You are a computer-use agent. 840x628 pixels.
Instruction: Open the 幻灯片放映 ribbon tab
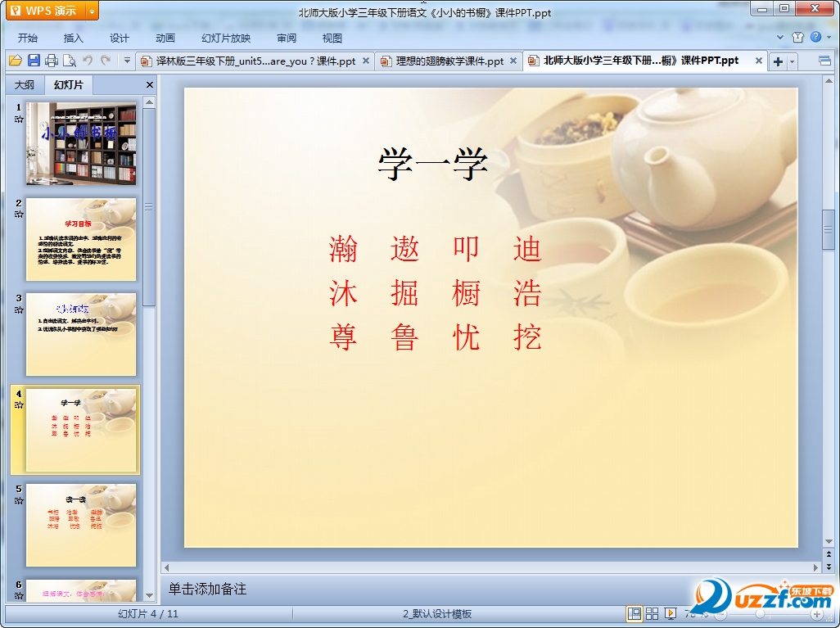[226, 38]
